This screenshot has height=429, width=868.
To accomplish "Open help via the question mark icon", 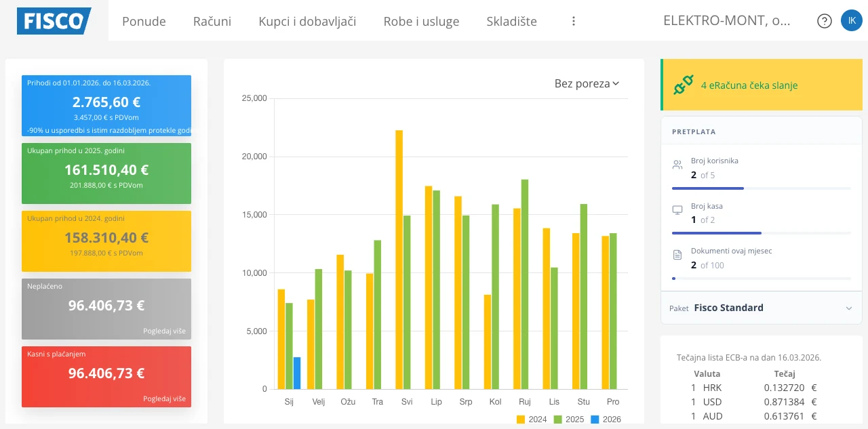I will pyautogui.click(x=824, y=20).
